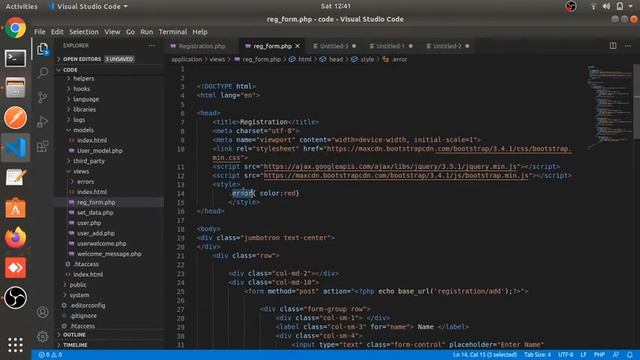Open Explorer panel more actions ellipsis

pyautogui.click(x=152, y=46)
